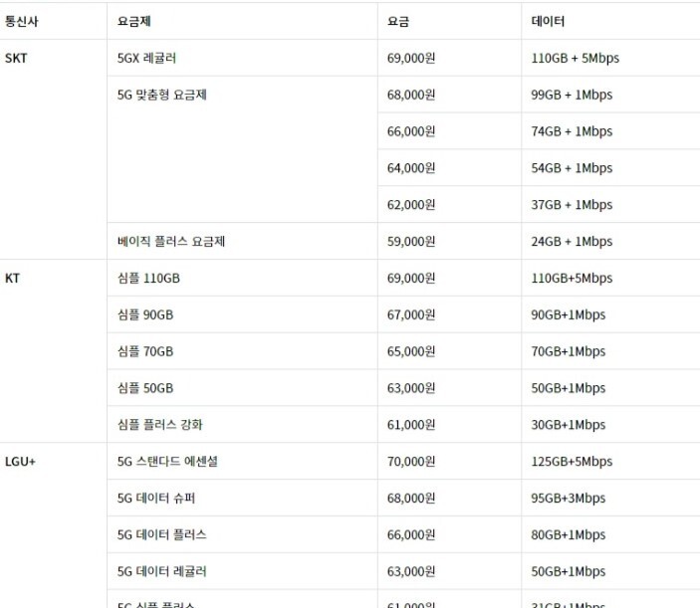The height and width of the screenshot is (608, 700).
Task: Select the SKT carrier cell
Action: click(16, 58)
